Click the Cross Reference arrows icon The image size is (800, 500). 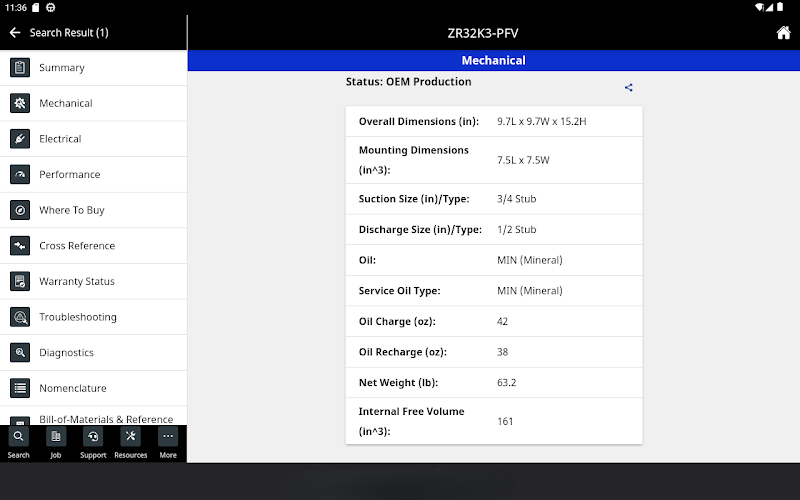pos(20,245)
